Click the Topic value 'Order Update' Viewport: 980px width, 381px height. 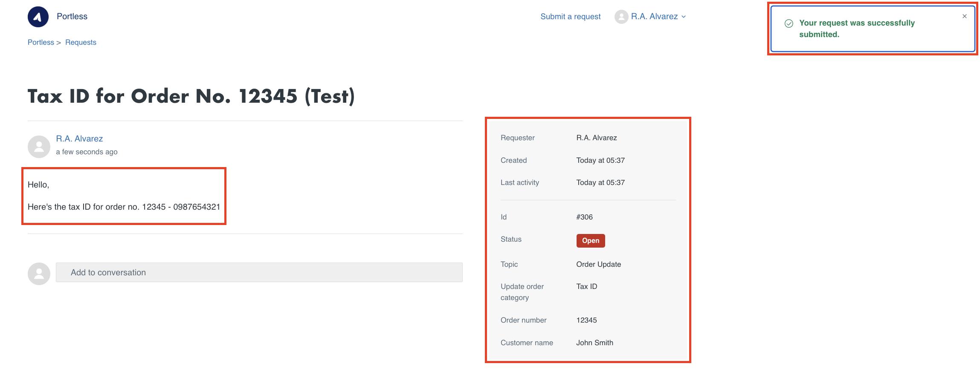click(x=598, y=264)
